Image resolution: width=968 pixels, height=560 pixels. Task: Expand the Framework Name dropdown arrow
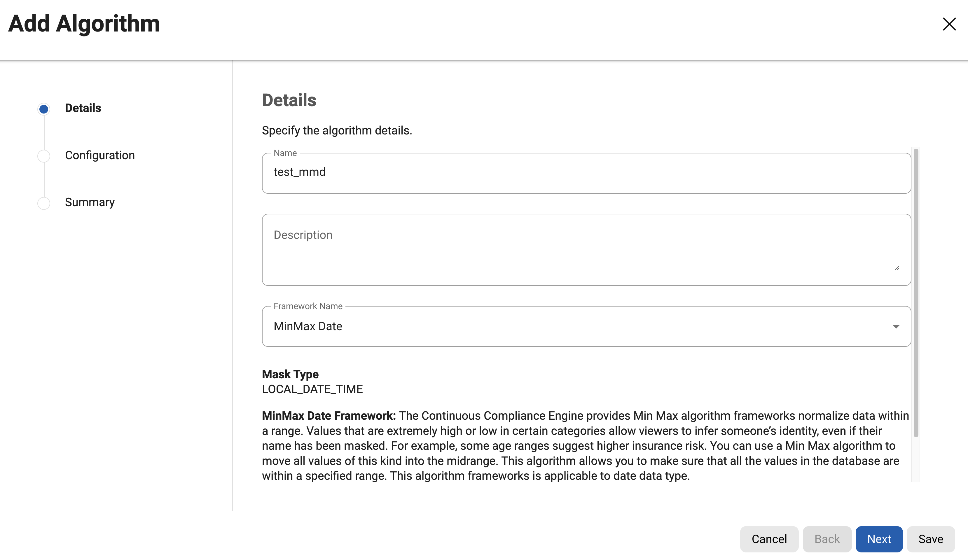coord(896,326)
